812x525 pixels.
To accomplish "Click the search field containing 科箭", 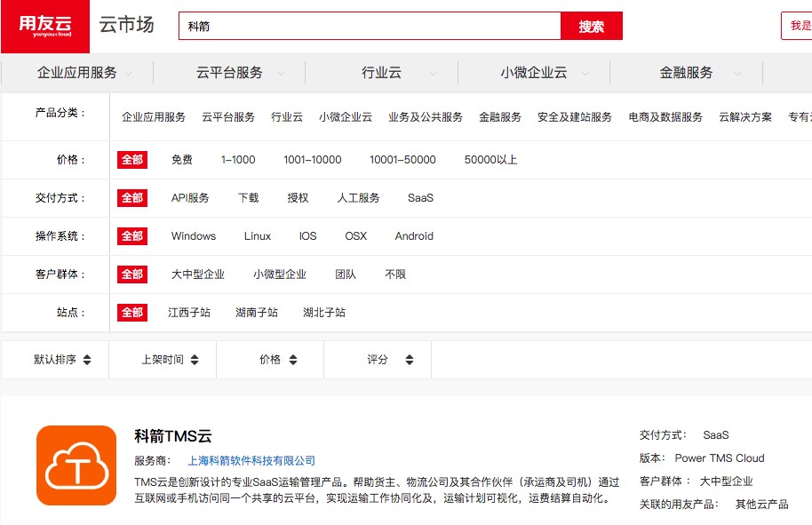I will coord(370,27).
